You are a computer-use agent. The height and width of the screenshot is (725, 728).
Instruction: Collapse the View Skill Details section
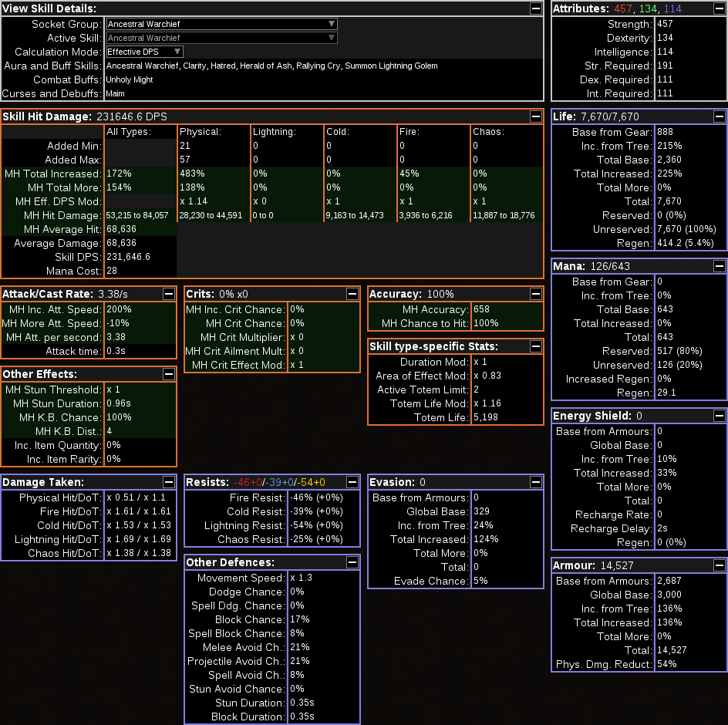click(536, 8)
